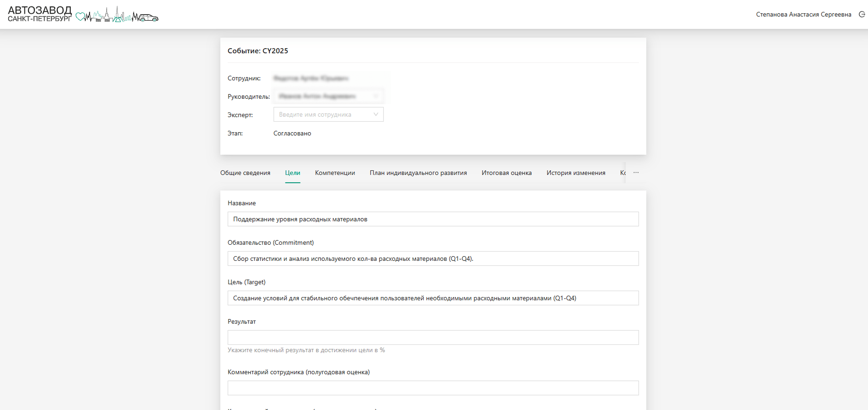Focus the Название text field

tap(433, 219)
